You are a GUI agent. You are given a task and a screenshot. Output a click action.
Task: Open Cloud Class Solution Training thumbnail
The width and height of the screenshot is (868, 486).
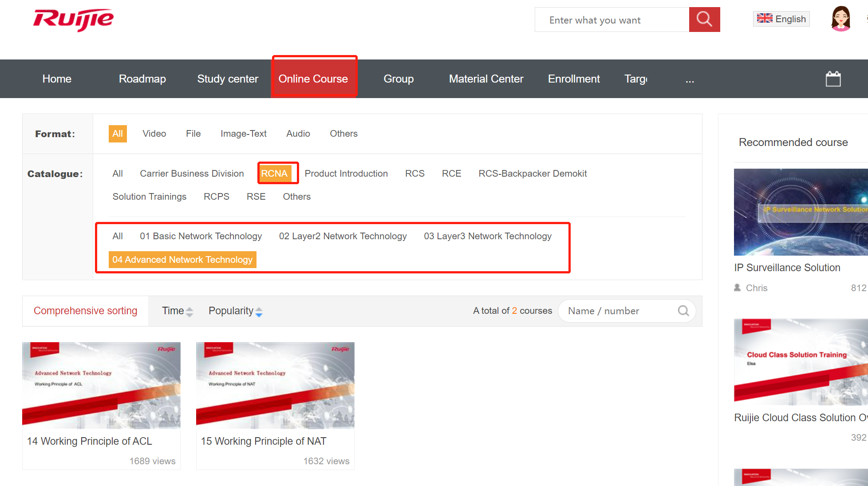tap(801, 362)
